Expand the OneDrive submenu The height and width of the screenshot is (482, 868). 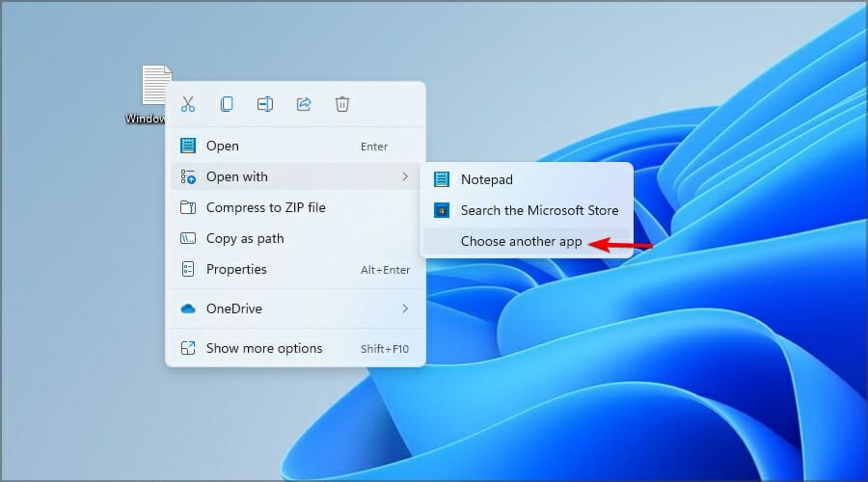tap(296, 308)
